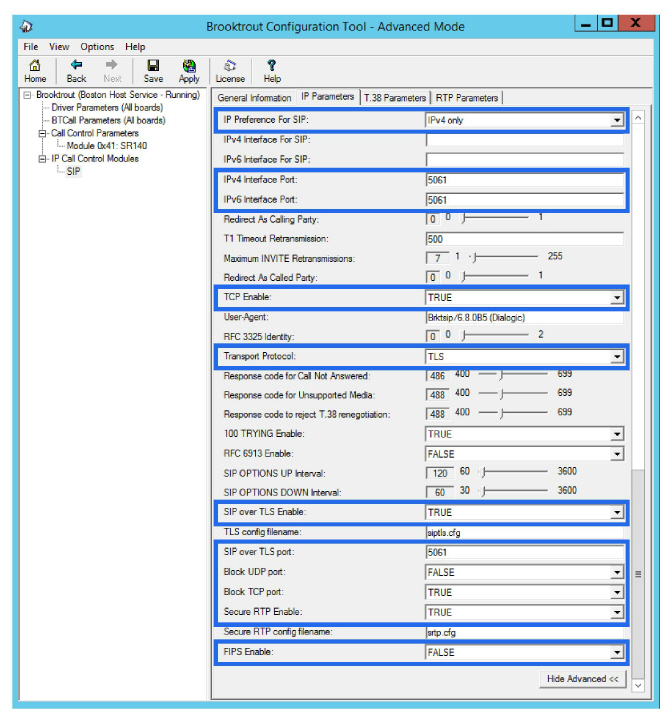Open the Options menu
Screen dimensions: 672x722
[x=97, y=47]
